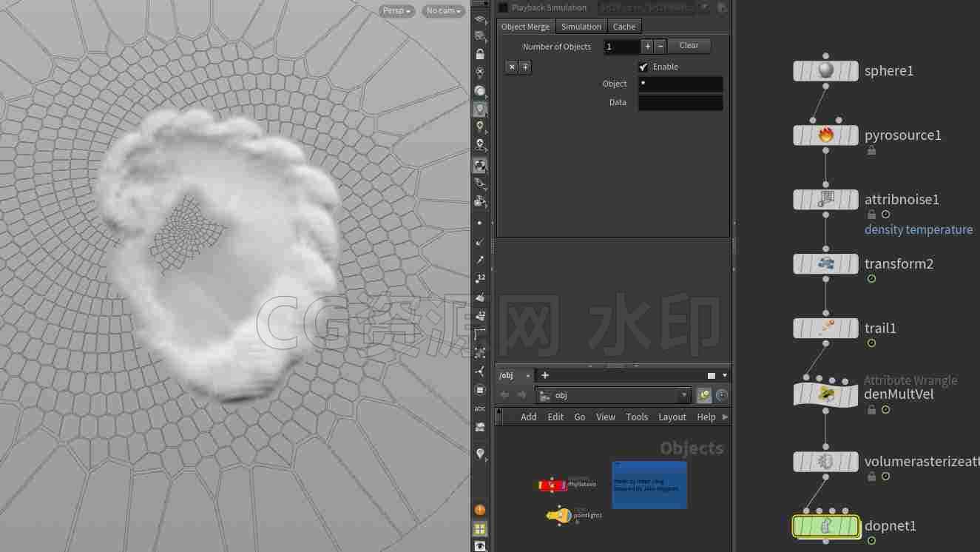Open the pane options dropdown arrow
The image size is (980, 552).
[724, 375]
